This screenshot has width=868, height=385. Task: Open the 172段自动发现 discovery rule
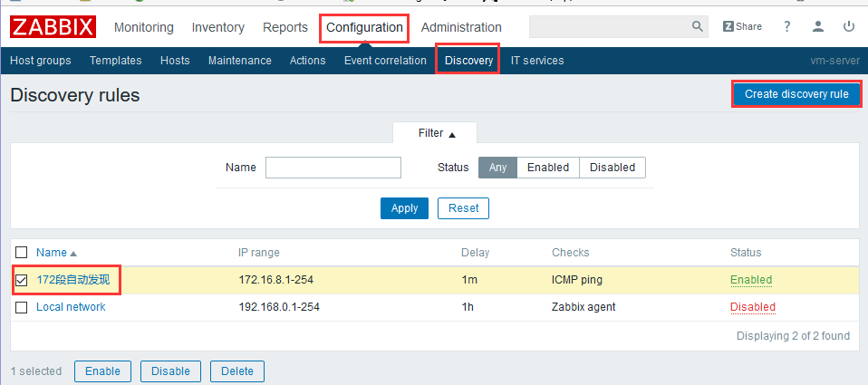click(x=73, y=281)
